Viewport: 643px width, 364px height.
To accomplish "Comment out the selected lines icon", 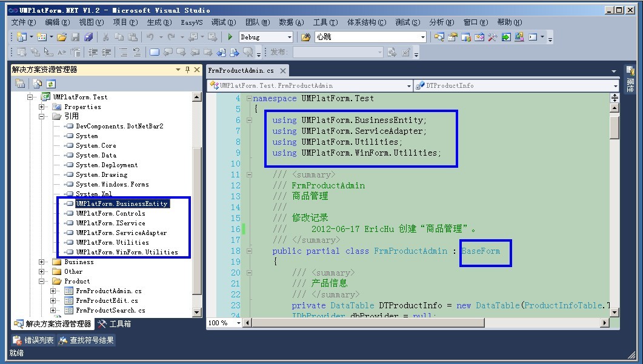I will tap(124, 53).
